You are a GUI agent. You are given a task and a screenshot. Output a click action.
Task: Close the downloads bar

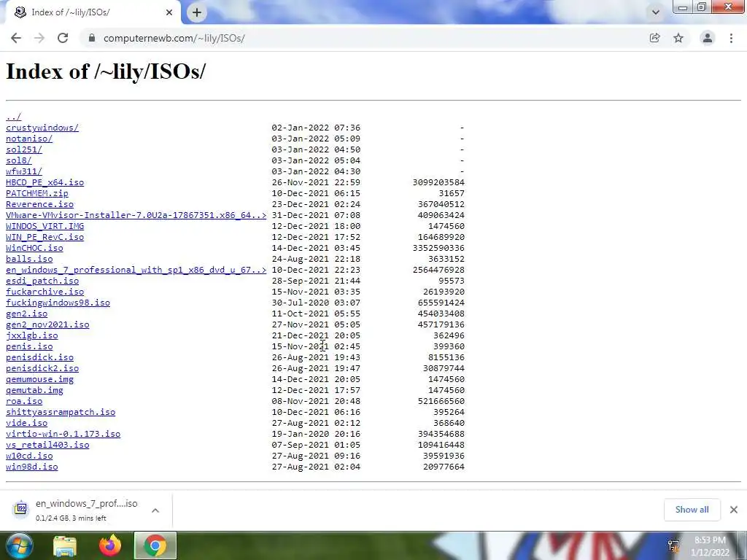coord(734,510)
